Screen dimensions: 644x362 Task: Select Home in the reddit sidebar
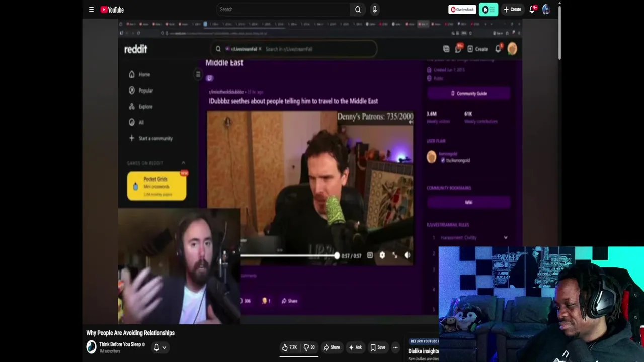pos(140,74)
